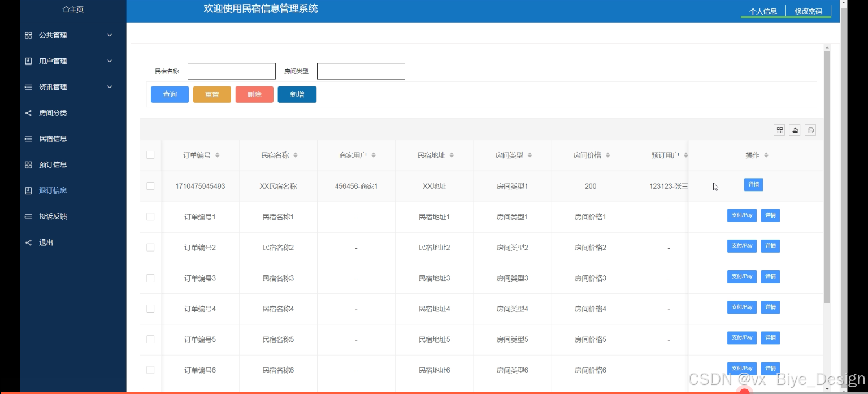This screenshot has height=394, width=868.
Task: Expand the 公共管理 menu chevron
Action: (x=110, y=35)
